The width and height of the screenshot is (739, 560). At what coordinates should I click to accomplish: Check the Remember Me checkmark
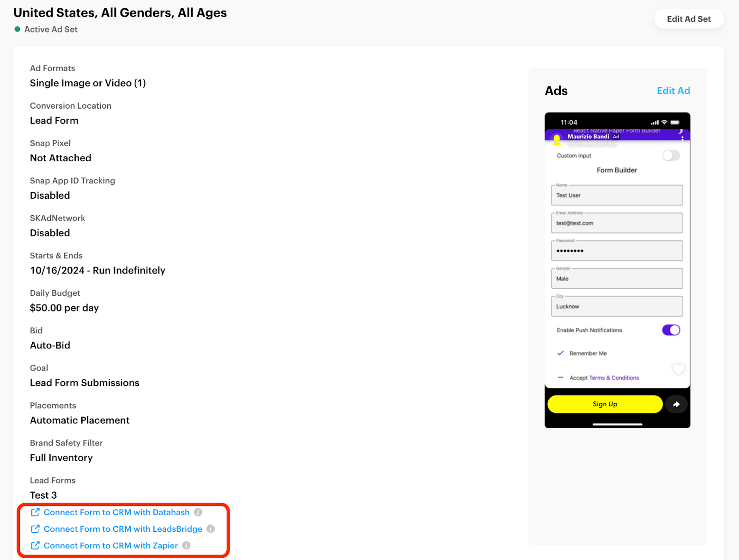pos(560,353)
